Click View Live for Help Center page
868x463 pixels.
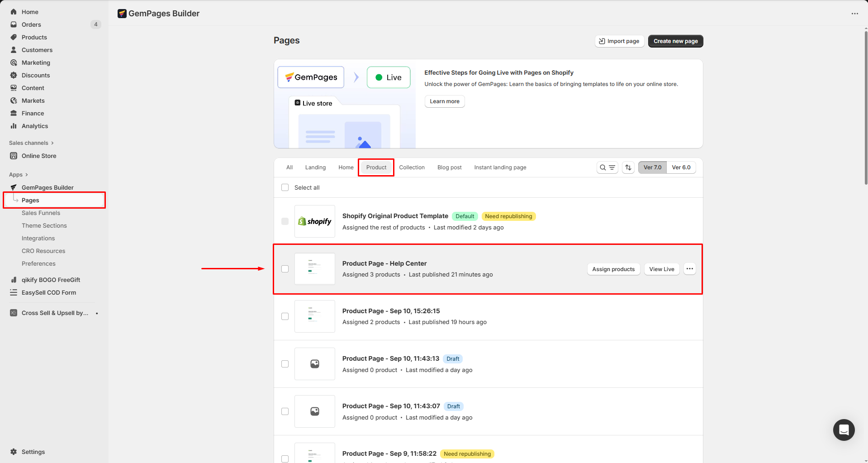pos(661,269)
